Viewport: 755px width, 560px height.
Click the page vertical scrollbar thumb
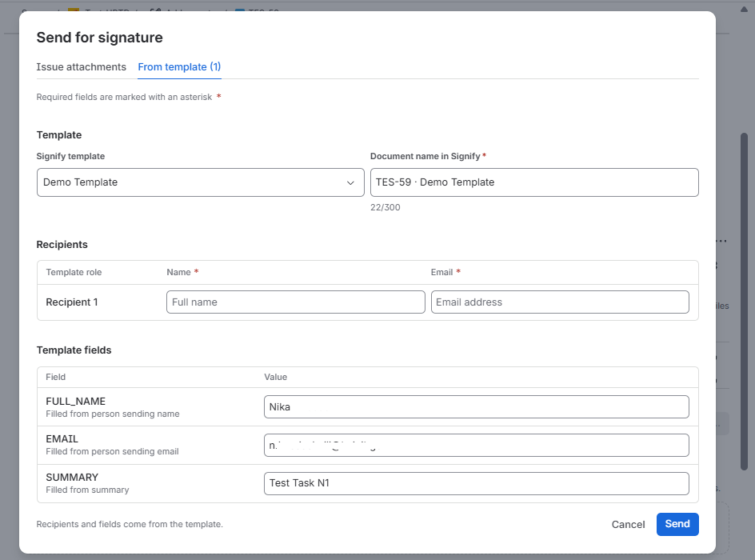(x=744, y=302)
